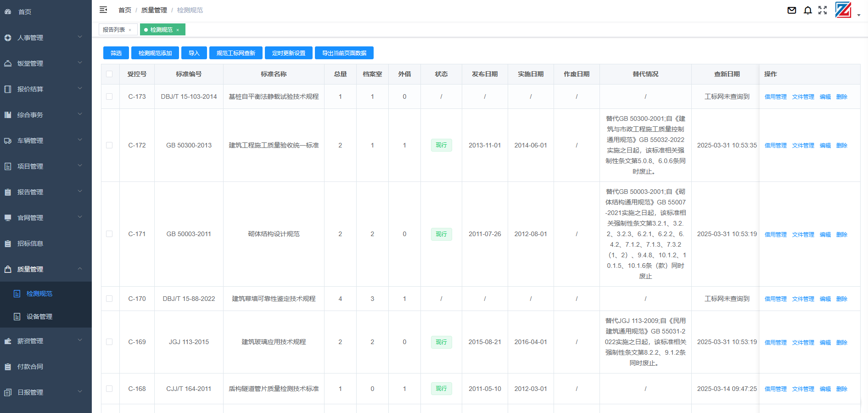Viewport: 868px width, 413px height.
Task: Click the notification bell icon
Action: point(808,10)
